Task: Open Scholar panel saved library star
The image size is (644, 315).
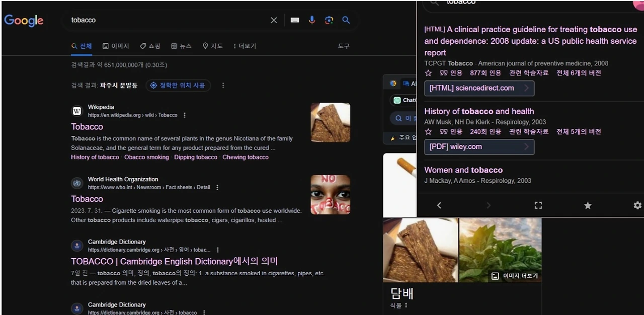Action: pyautogui.click(x=588, y=205)
